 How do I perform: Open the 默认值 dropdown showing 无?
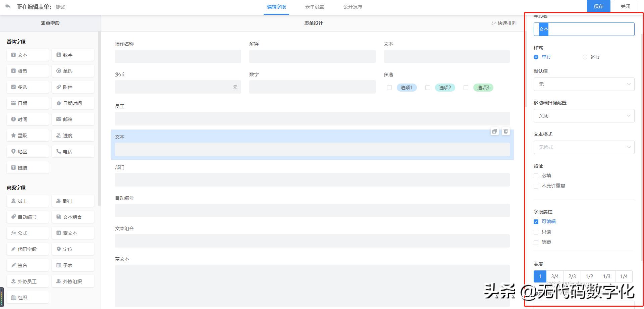point(584,84)
